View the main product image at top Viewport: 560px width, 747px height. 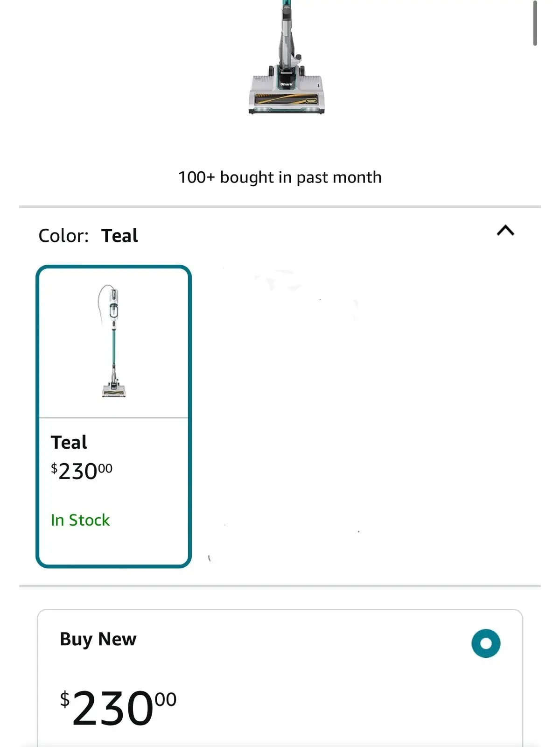point(287,61)
